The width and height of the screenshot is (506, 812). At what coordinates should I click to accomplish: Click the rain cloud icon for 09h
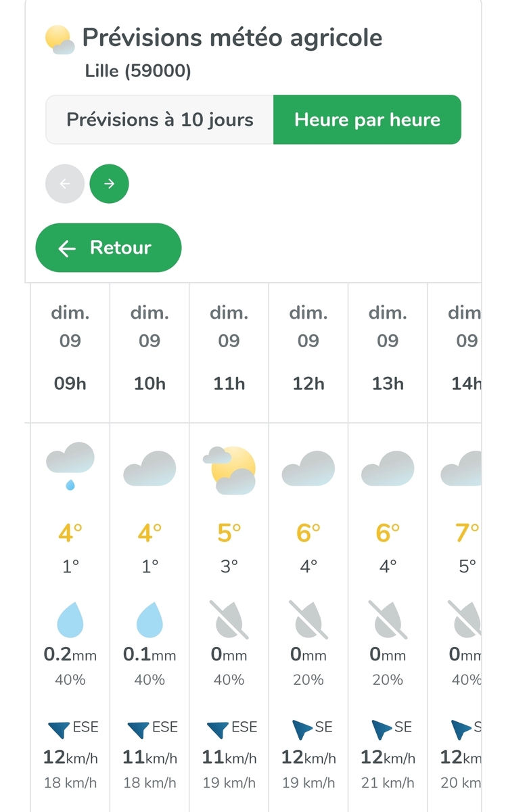70,465
